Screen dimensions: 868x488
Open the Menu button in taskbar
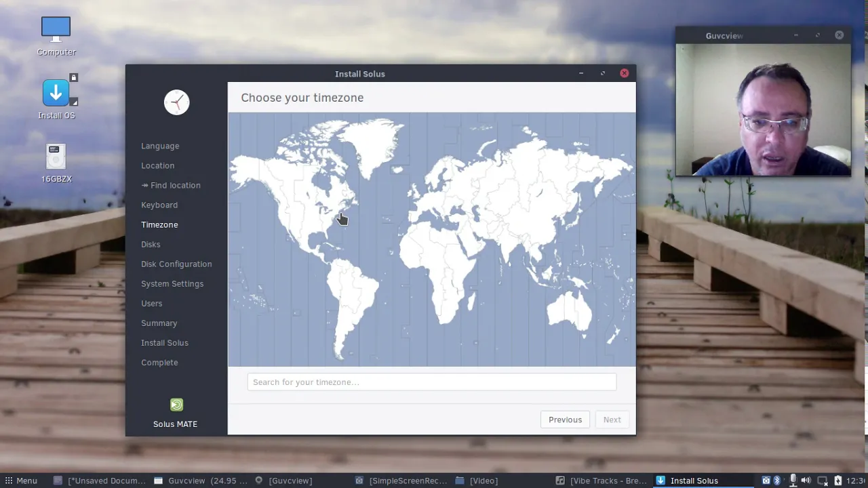click(x=20, y=481)
